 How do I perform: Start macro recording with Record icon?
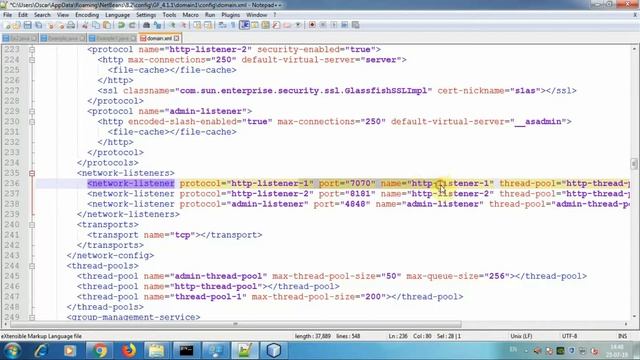click(x=312, y=25)
